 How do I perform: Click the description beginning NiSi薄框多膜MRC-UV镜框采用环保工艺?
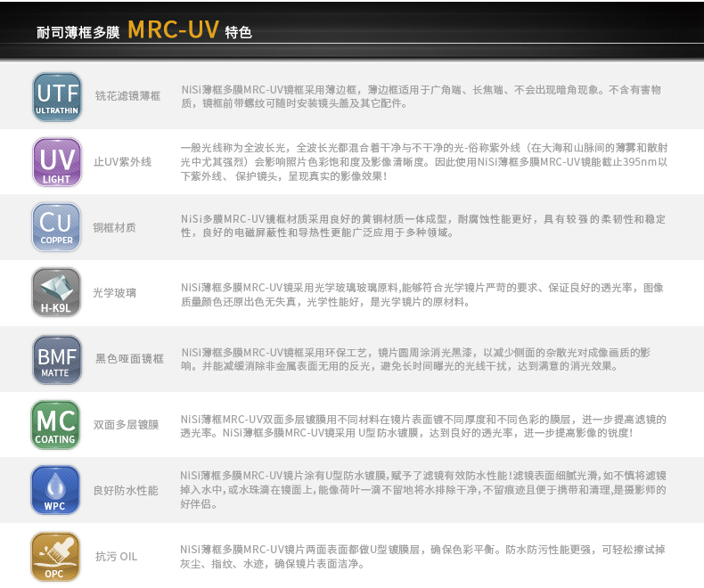tap(416, 359)
